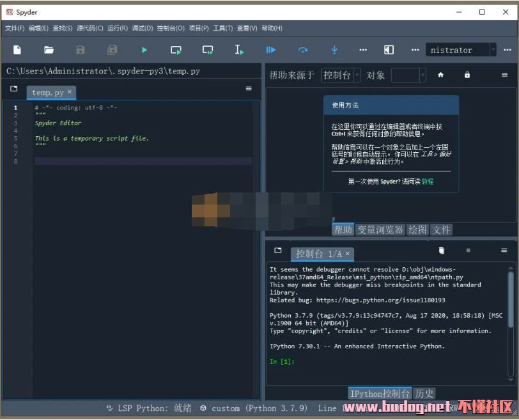Switch to 文件 files tab
The width and height of the screenshot is (519, 420).
pos(441,229)
